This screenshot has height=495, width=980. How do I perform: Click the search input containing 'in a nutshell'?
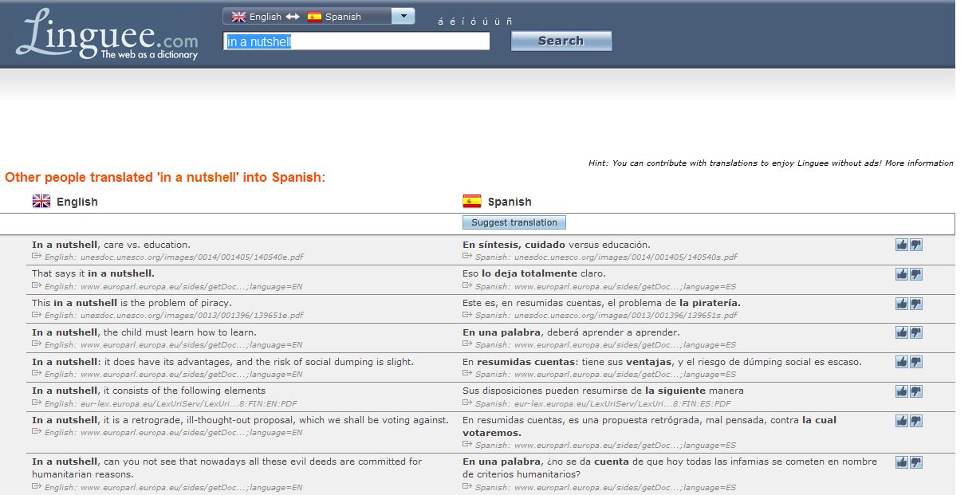coord(356,41)
